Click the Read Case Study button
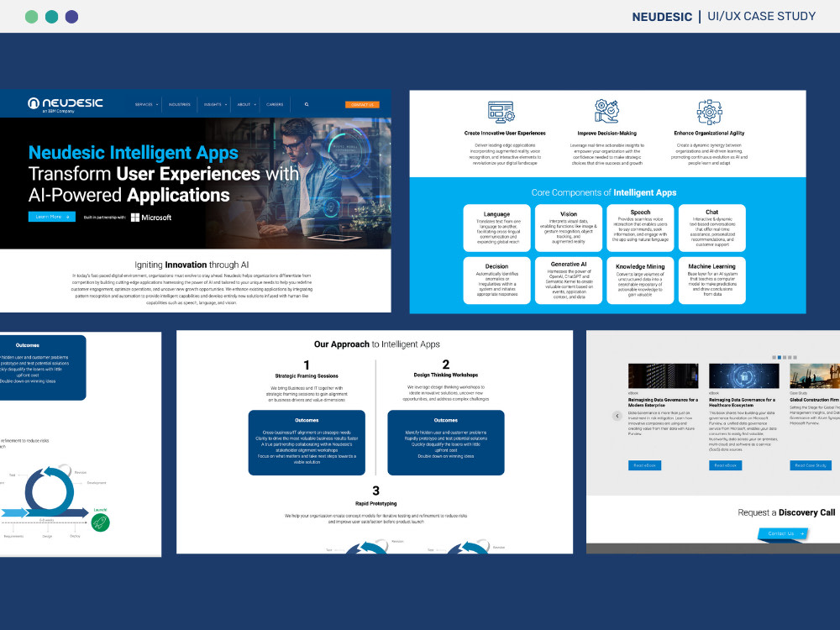 (x=811, y=465)
